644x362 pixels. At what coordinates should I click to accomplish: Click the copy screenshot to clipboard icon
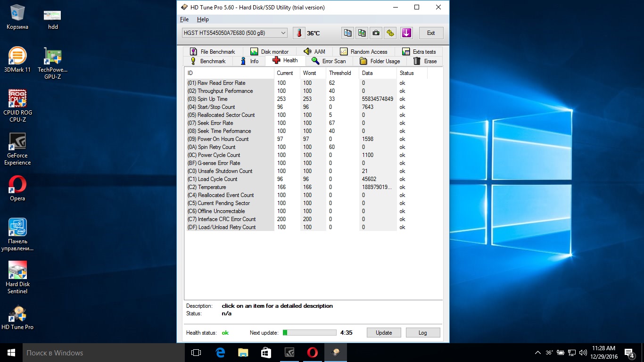[362, 33]
